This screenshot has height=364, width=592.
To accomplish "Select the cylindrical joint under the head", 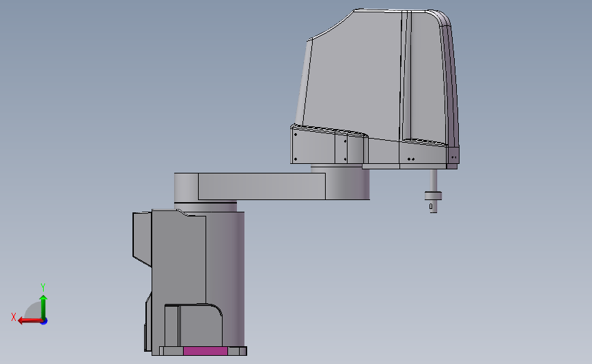I will (x=348, y=183).
